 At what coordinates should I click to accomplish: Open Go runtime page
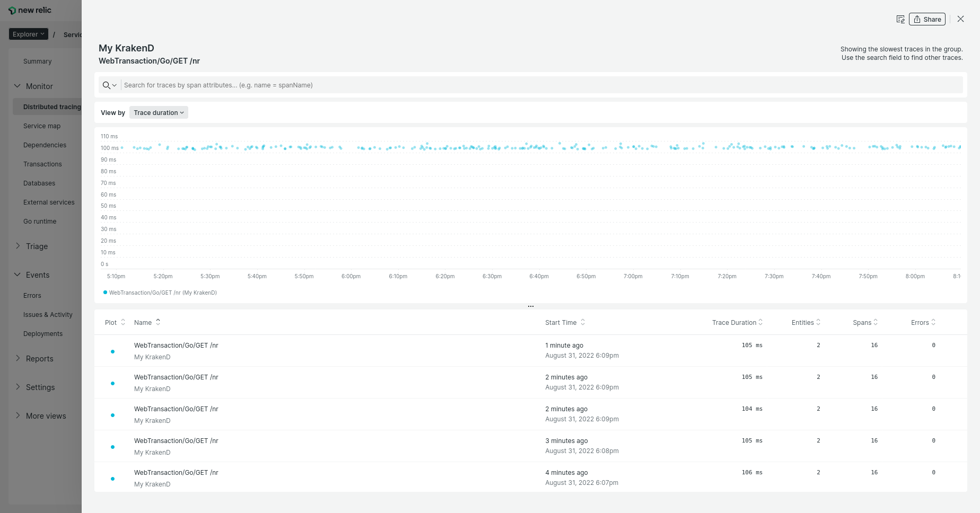[40, 222]
